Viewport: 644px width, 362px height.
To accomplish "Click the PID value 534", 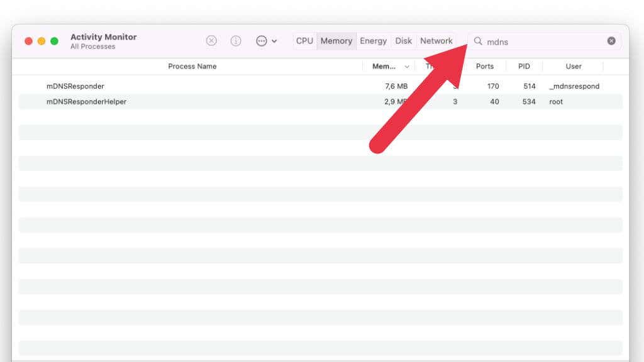I will (529, 101).
